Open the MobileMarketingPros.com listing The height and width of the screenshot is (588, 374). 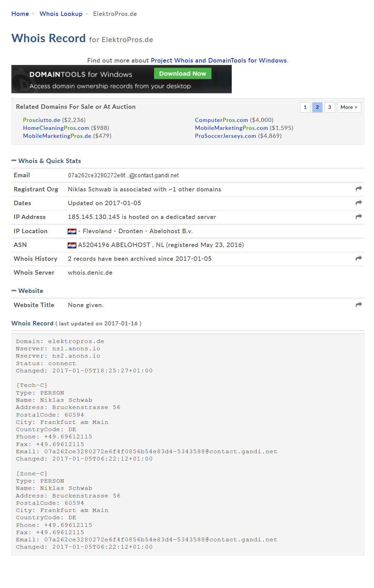click(231, 128)
